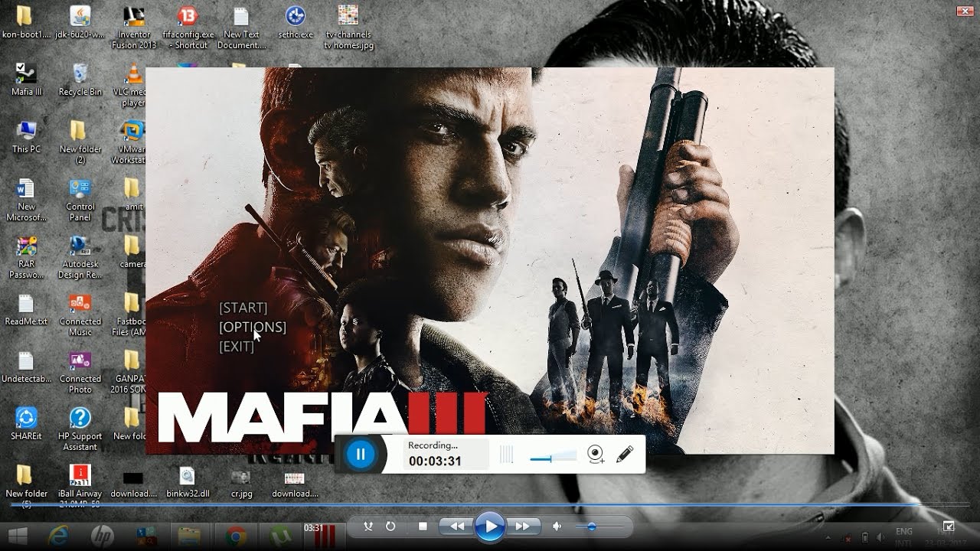This screenshot has width=980, height=551.
Task: Click the large Play button in media player
Action: (489, 527)
